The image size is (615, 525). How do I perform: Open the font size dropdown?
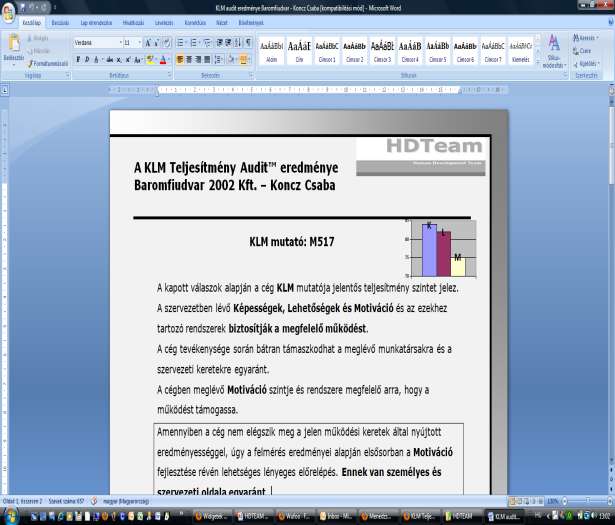click(139, 43)
